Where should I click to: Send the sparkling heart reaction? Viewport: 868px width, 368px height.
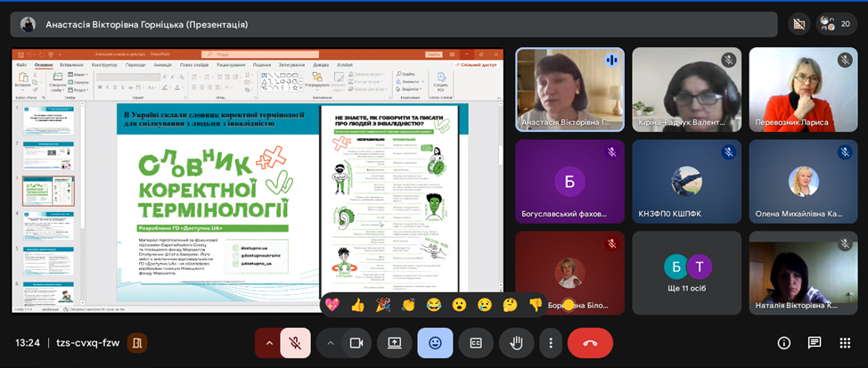[x=332, y=305]
